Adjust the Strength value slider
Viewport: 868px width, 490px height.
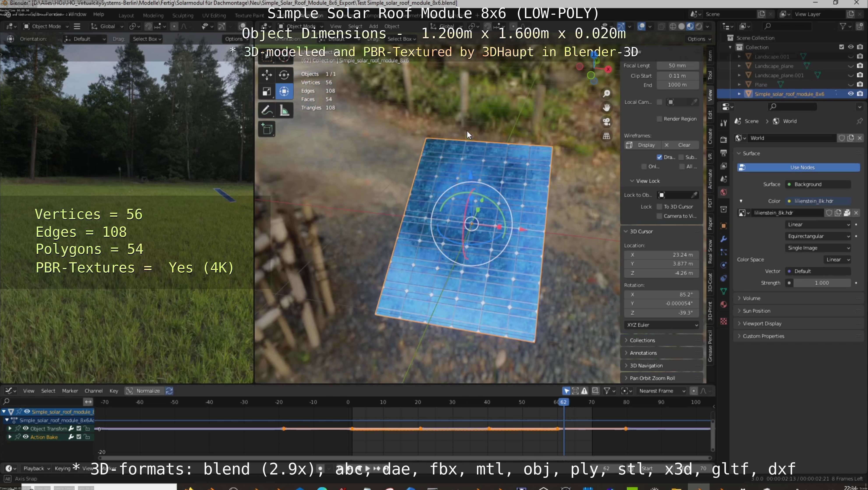[822, 283]
